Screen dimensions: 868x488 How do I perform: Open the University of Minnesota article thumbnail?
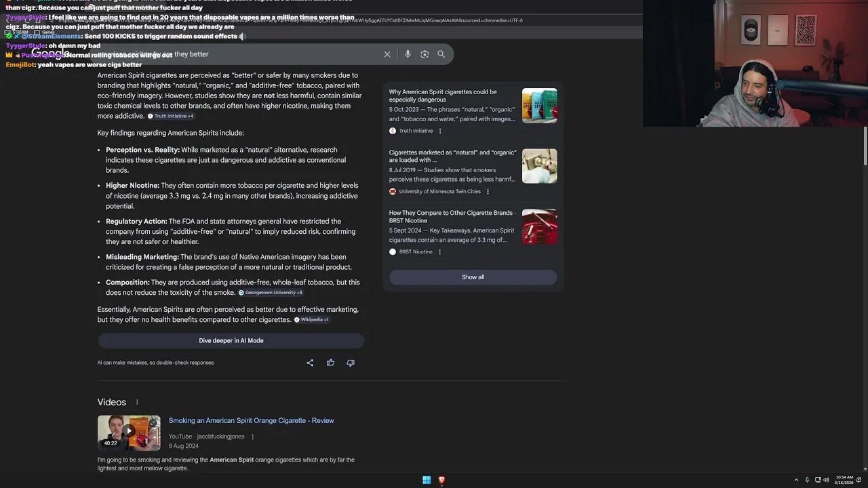[x=540, y=166]
